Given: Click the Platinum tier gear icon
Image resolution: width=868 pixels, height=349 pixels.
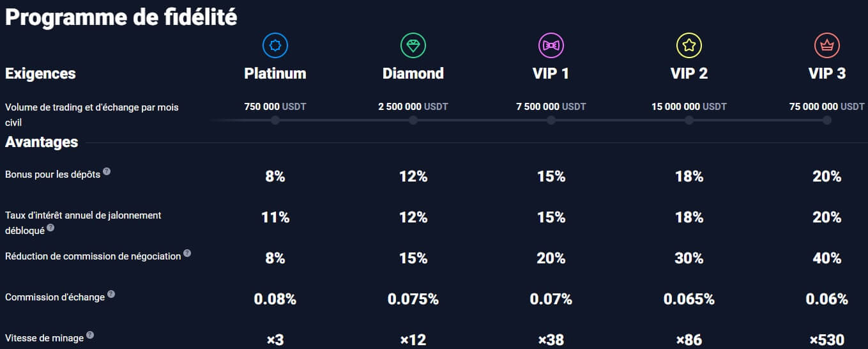Looking at the screenshot, I should (x=275, y=45).
